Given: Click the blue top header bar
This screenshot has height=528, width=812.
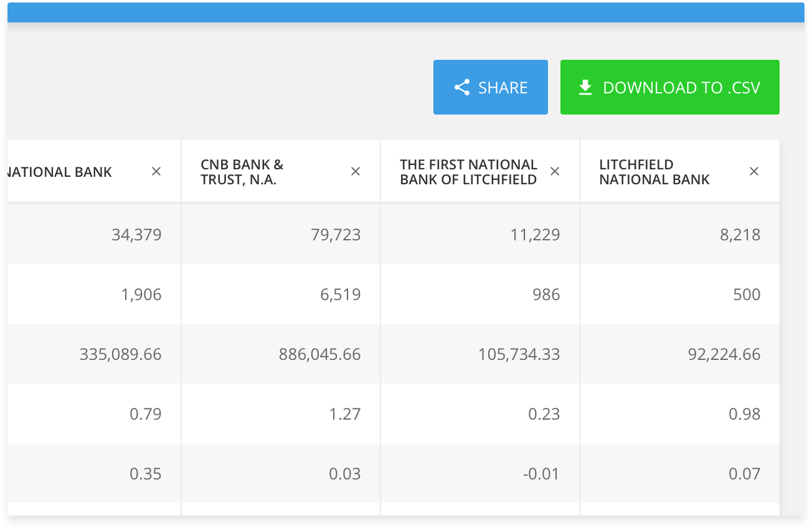Looking at the screenshot, I should (x=405, y=12).
